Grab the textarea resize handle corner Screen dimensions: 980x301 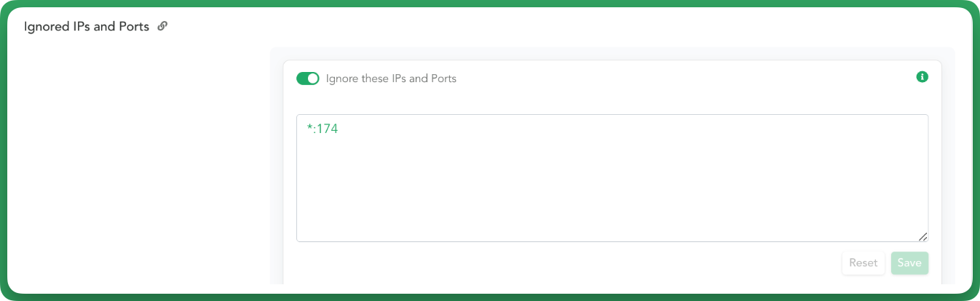point(922,236)
